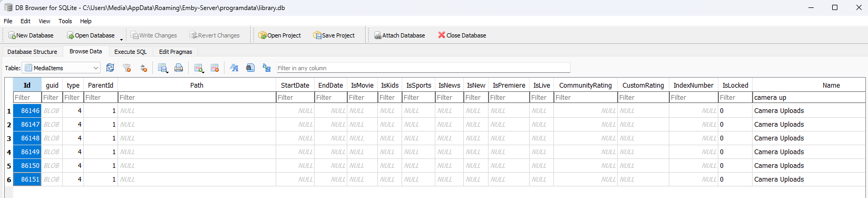This screenshot has height=198, width=868.
Task: Switch to Edit Pragmas tab
Action: [x=175, y=52]
